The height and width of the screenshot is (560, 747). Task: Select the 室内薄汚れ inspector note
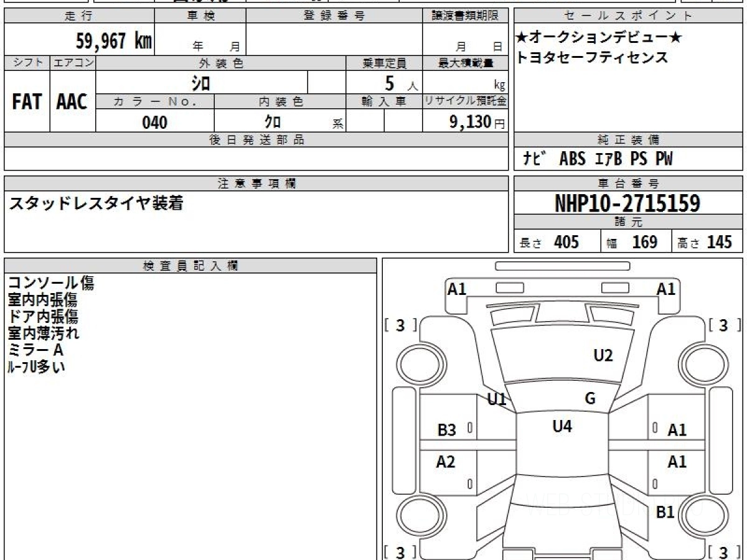[x=44, y=334]
